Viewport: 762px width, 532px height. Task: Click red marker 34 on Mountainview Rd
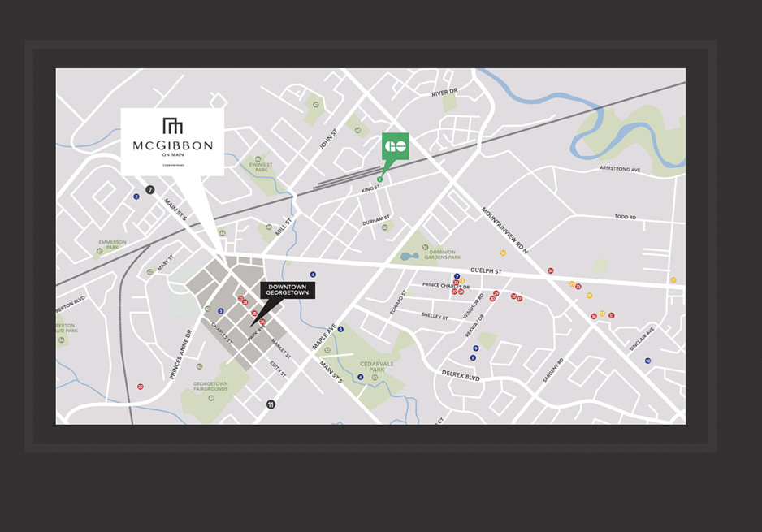tap(551, 270)
